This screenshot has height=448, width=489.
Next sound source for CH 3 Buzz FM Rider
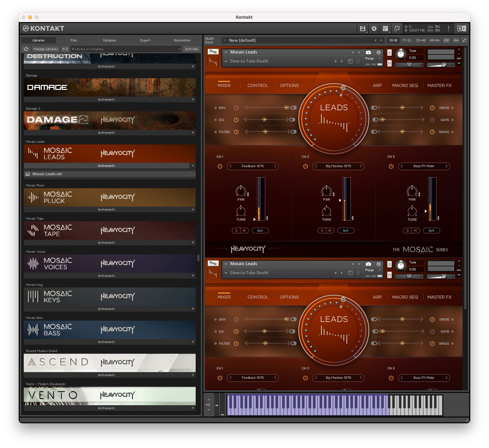point(446,166)
